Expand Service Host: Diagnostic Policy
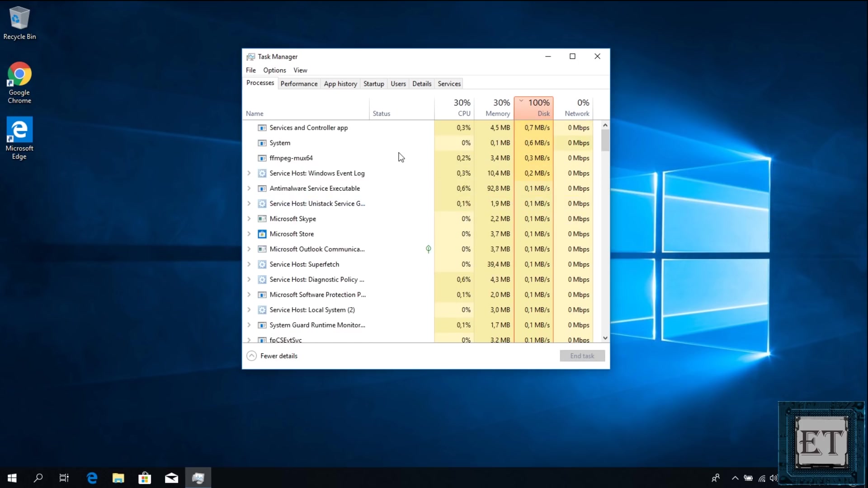 pos(249,280)
